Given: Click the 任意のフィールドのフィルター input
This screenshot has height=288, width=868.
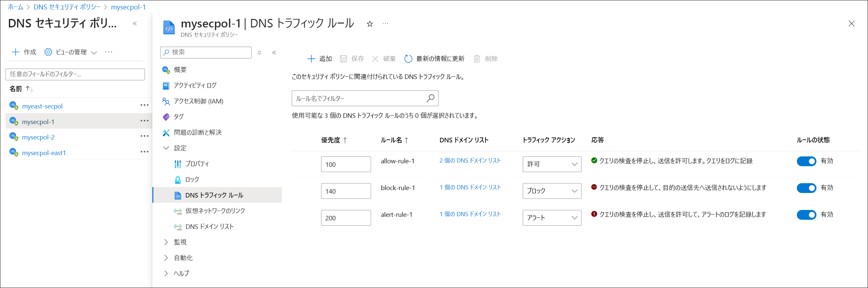Looking at the screenshot, I should (75, 74).
